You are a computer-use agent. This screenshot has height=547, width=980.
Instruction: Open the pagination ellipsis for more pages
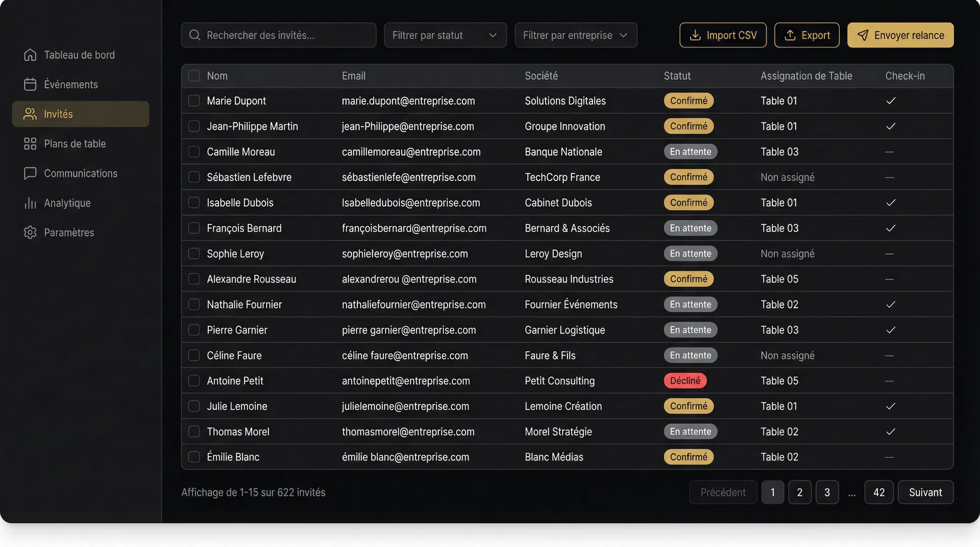851,493
